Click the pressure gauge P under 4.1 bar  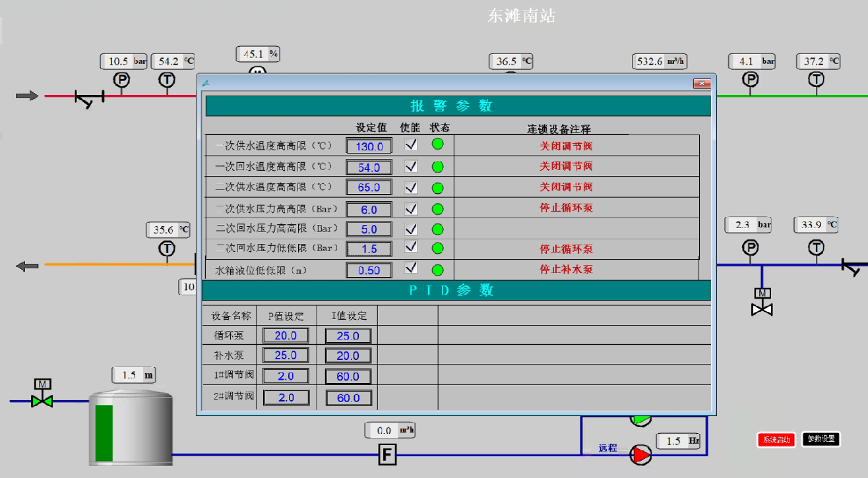tap(751, 80)
